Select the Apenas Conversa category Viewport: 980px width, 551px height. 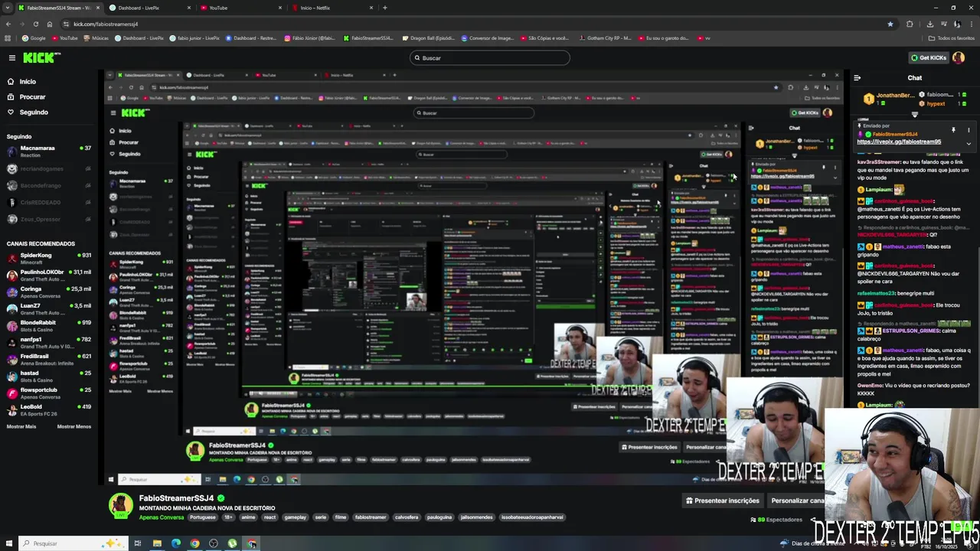162,517
